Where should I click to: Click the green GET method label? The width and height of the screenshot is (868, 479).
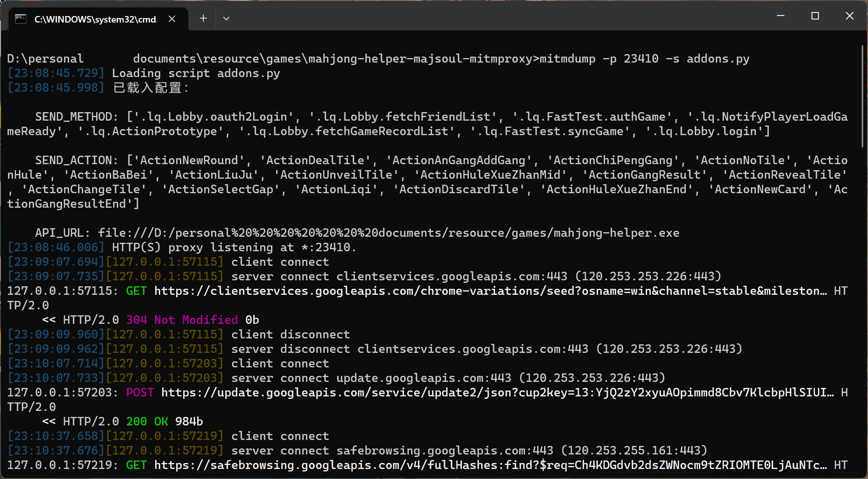(136, 291)
